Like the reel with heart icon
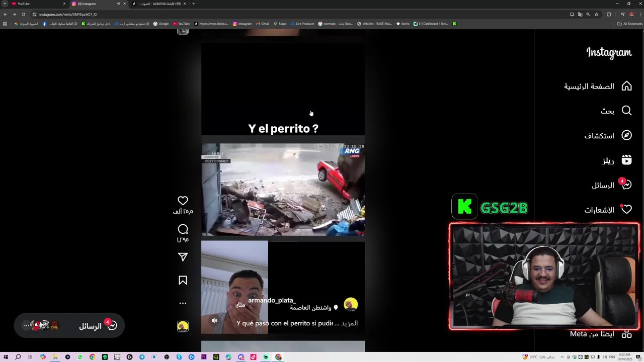The height and width of the screenshot is (362, 644). pyautogui.click(x=183, y=201)
